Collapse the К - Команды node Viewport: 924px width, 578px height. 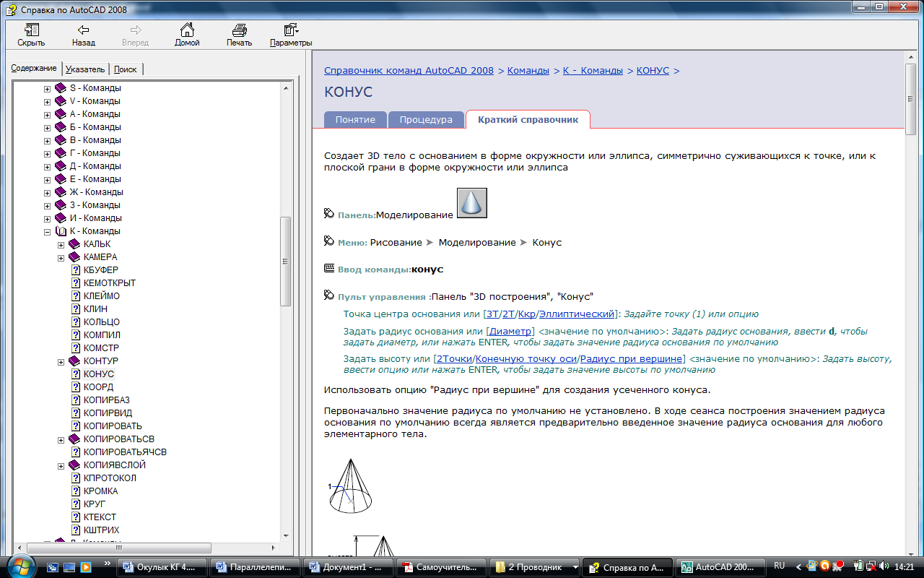48,231
